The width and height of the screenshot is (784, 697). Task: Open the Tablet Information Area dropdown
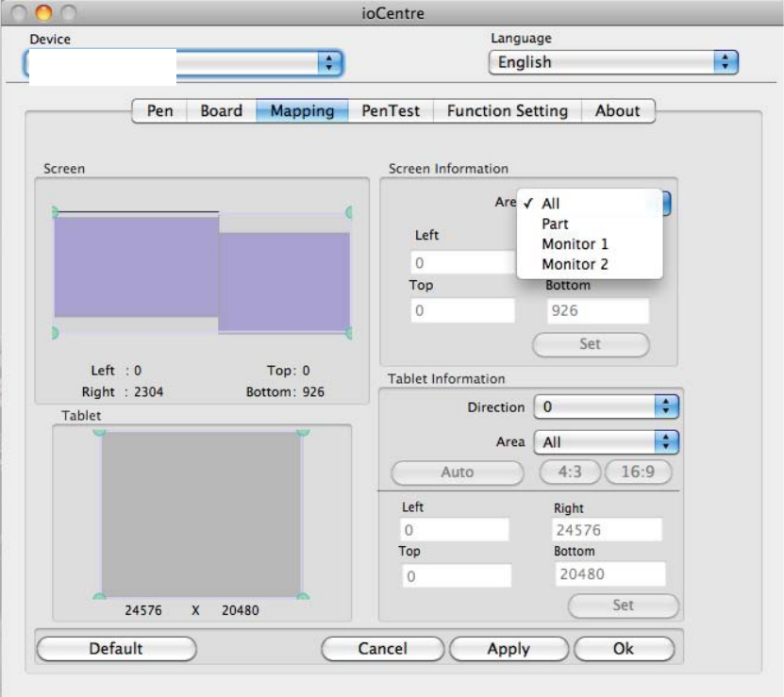click(x=606, y=442)
